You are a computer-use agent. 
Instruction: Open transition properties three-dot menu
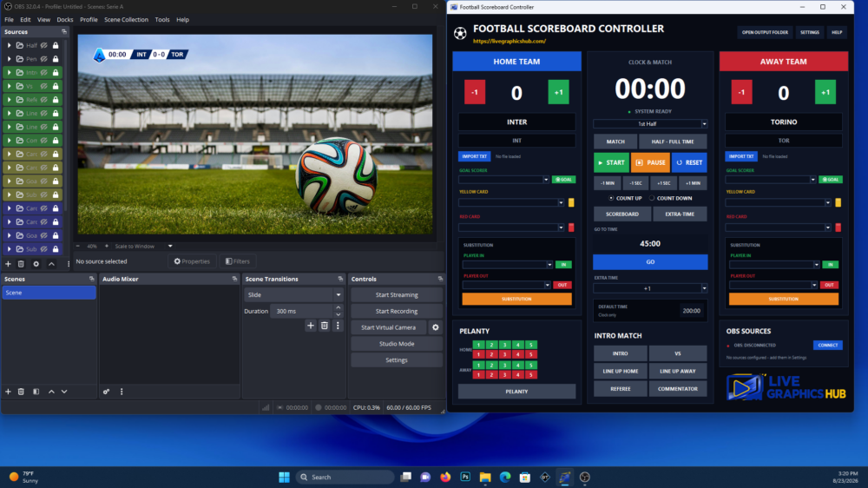click(x=338, y=326)
